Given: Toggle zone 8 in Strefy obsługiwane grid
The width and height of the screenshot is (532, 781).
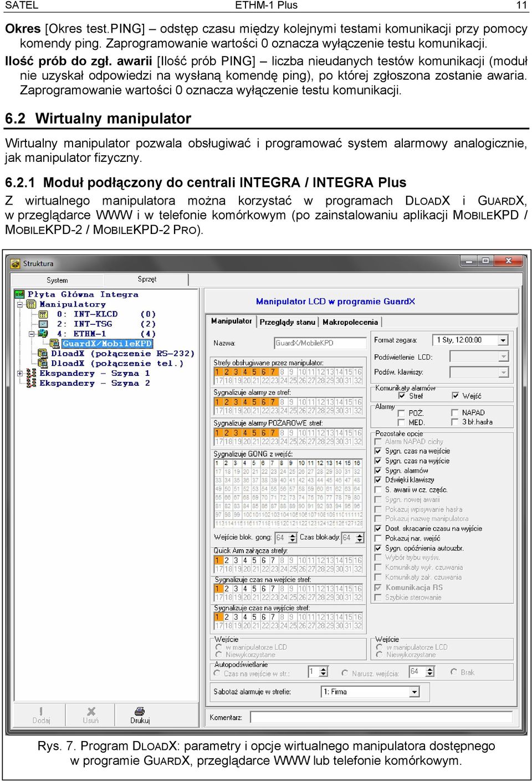Looking at the screenshot, I should tap(282, 372).
